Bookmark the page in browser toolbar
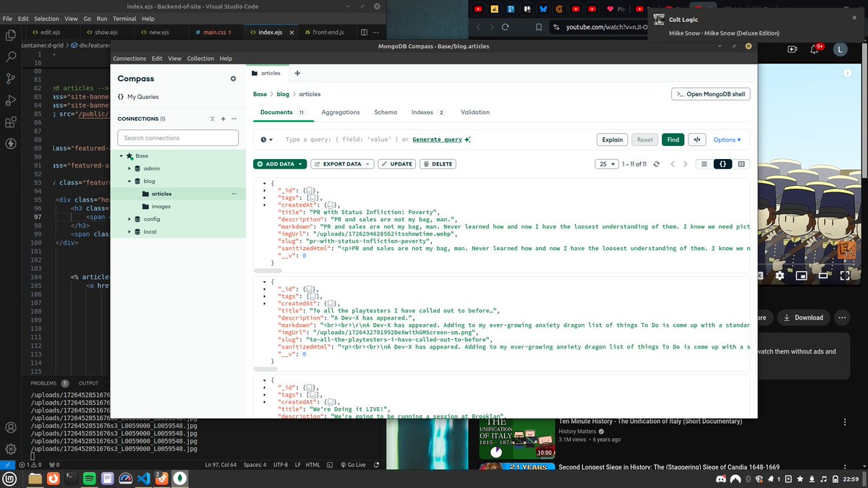Screen dimensions: 868x488 pos(539,27)
